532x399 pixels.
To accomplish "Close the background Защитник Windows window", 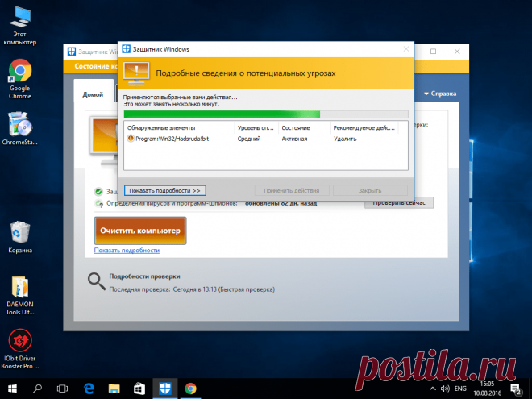I will click(457, 52).
